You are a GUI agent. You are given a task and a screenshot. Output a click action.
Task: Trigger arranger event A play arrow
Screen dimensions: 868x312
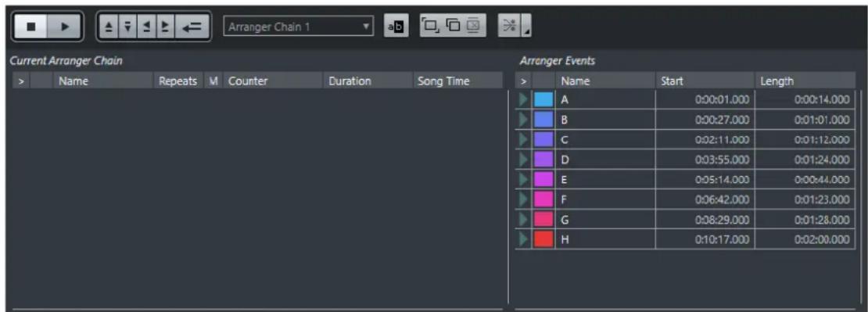523,99
